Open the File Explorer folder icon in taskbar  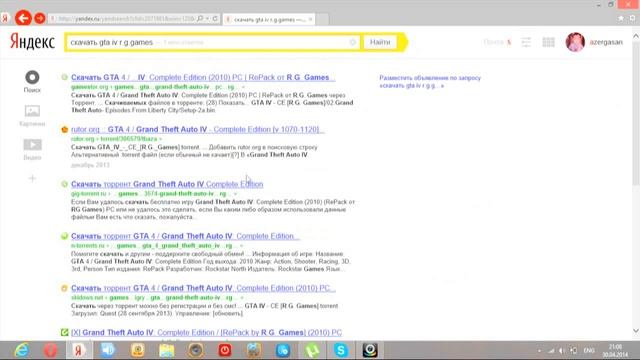[167, 350]
